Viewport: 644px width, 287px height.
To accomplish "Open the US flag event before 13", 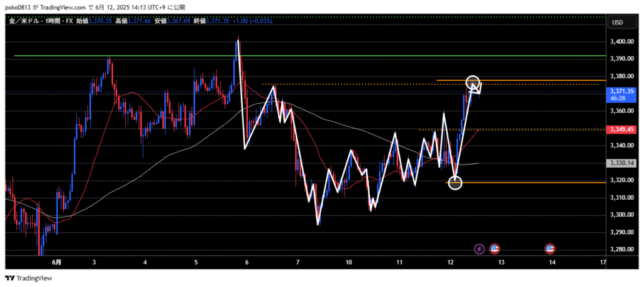I will tap(494, 249).
